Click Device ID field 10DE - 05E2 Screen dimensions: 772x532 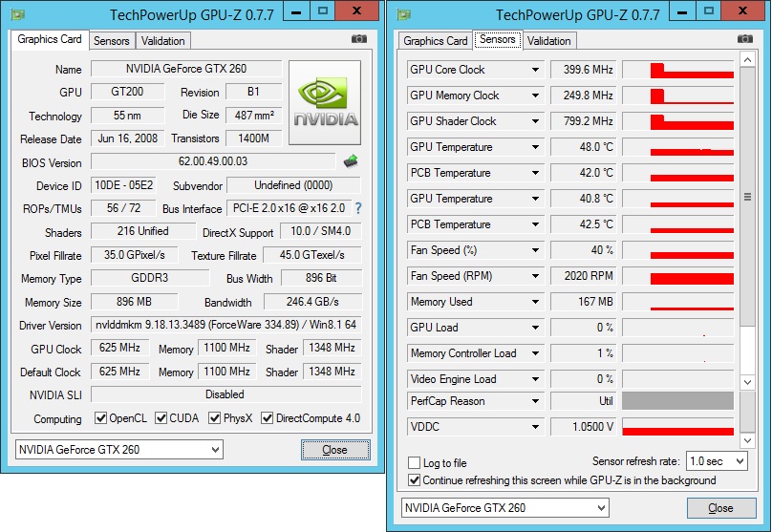point(123,185)
